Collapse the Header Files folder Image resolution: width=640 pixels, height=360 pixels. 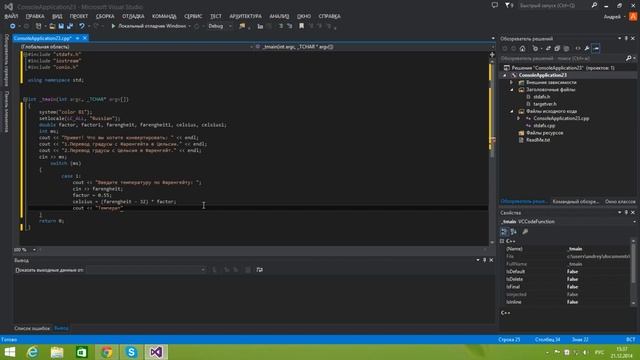512,90
